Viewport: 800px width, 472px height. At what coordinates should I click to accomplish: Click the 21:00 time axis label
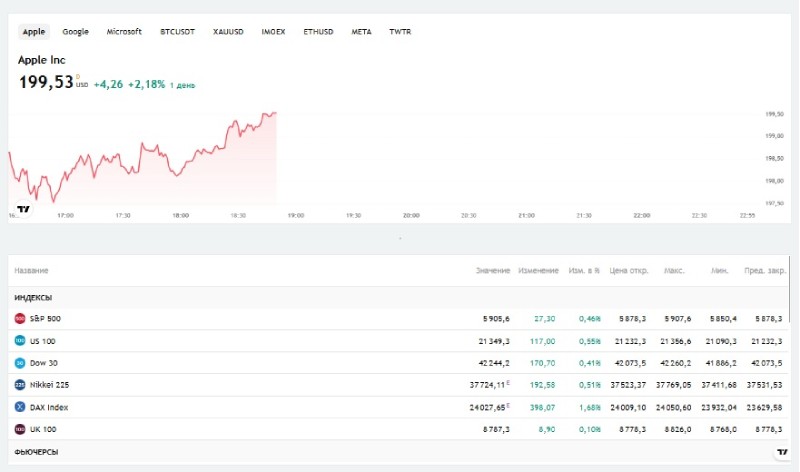click(x=527, y=215)
